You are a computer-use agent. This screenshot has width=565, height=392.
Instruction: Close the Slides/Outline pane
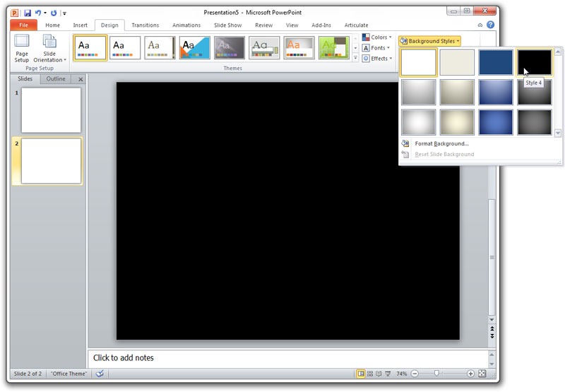[81, 79]
